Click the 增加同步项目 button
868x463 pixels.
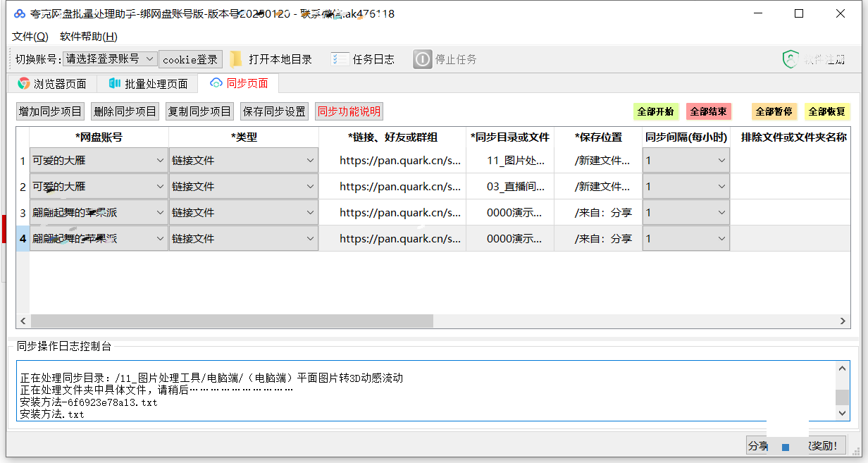click(x=49, y=111)
